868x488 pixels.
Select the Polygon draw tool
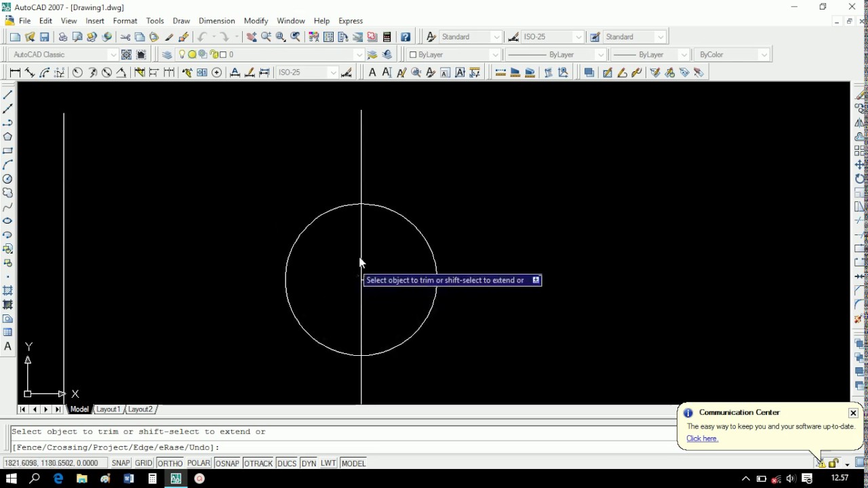8,137
